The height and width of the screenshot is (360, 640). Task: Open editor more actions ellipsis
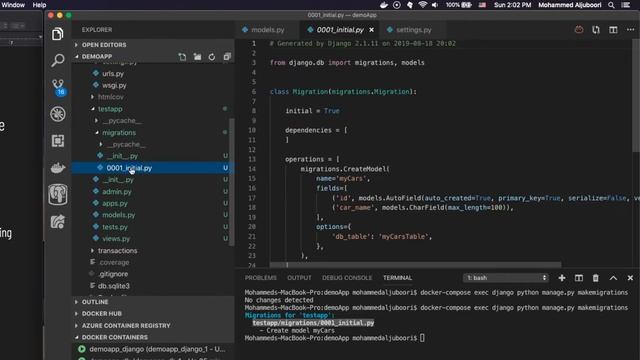click(x=630, y=30)
